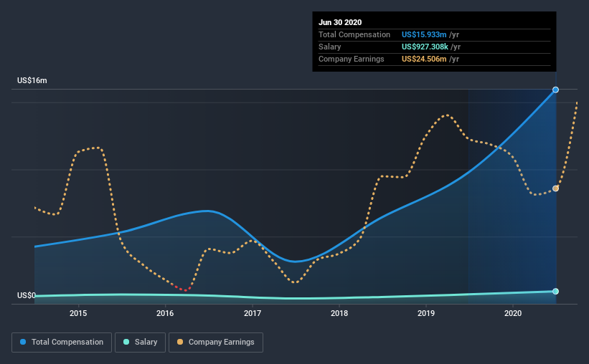The image size is (589, 364).
Task: Click the US$0 y-axis label
Action: pyautogui.click(x=27, y=295)
